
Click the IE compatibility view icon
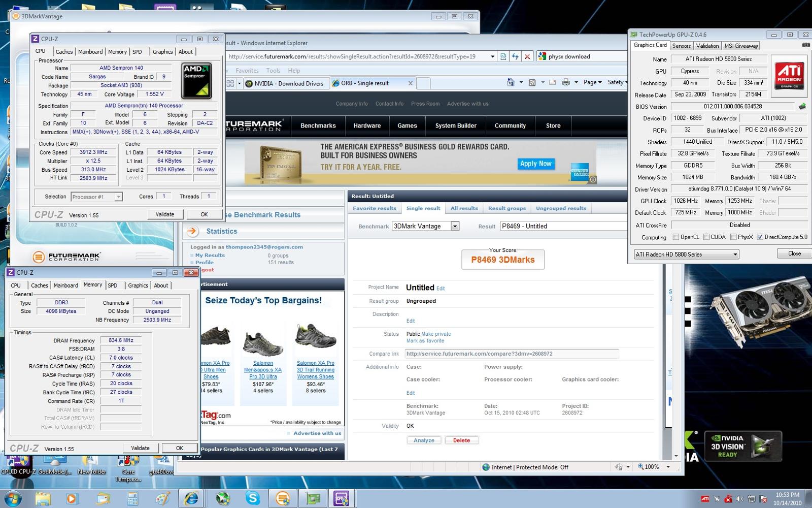pos(503,56)
